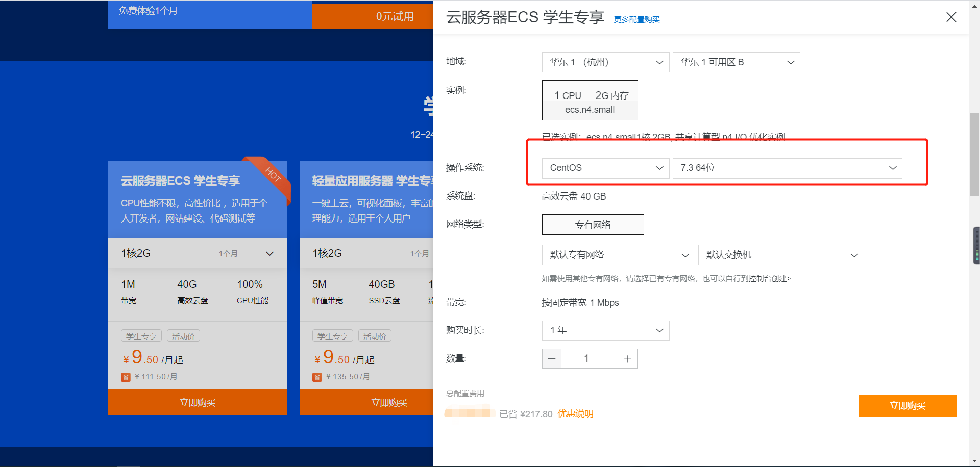The image size is (980, 467).
Task: Expand the 默认交换机 switch dropdown
Action: (x=781, y=255)
